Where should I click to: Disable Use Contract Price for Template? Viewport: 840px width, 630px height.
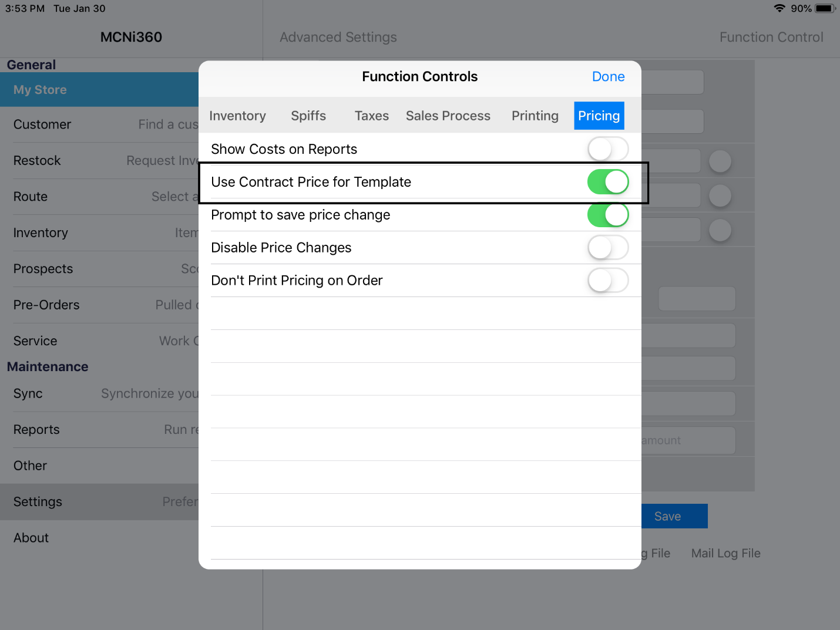[607, 182]
